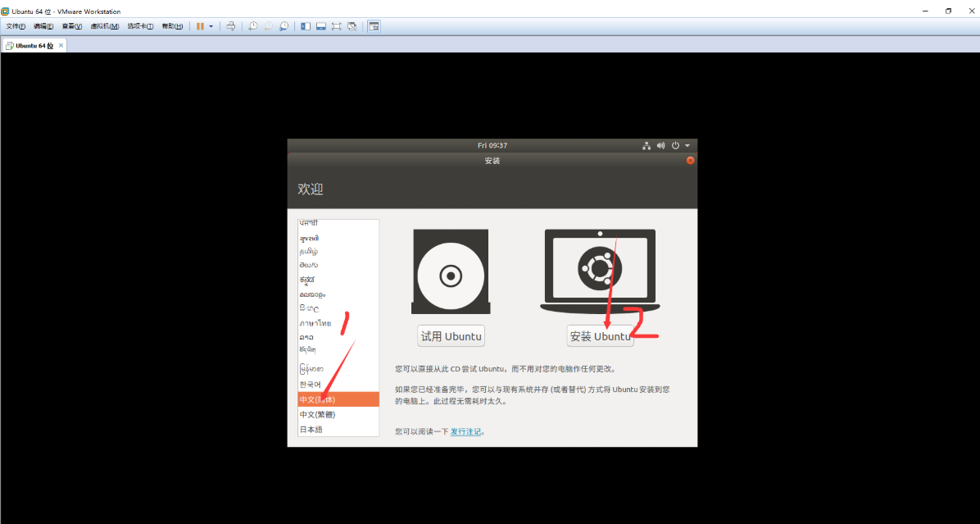The width and height of the screenshot is (980, 524).
Task: Click the Send Ctrl+Alt+Del toolbar icon
Action: pos(230,26)
